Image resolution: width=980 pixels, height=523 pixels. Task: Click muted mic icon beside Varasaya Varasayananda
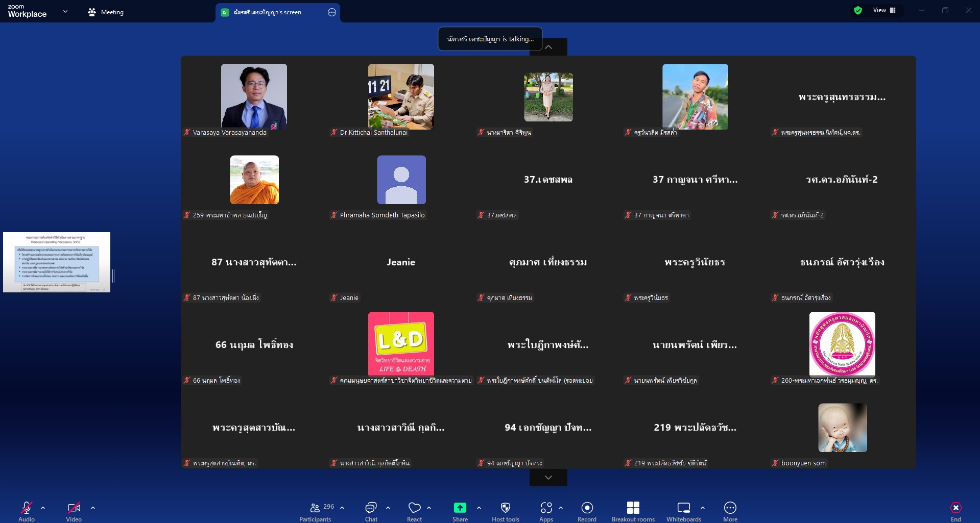187,132
